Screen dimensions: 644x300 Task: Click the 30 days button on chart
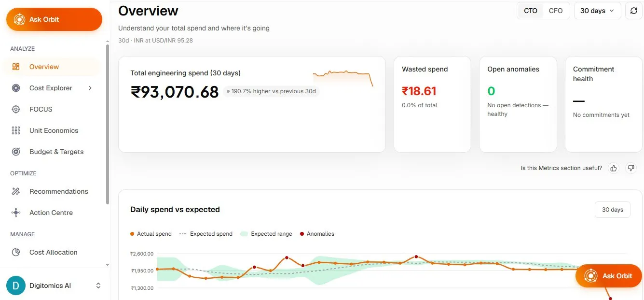613,210
